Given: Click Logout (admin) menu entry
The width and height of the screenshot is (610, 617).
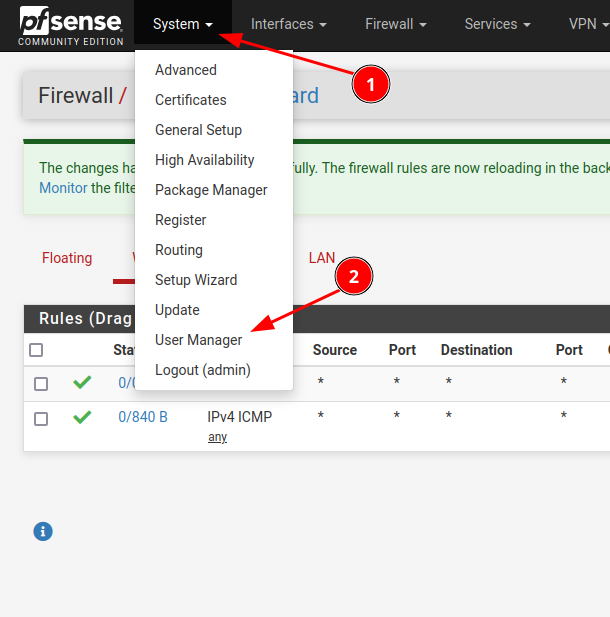Looking at the screenshot, I should tap(202, 370).
